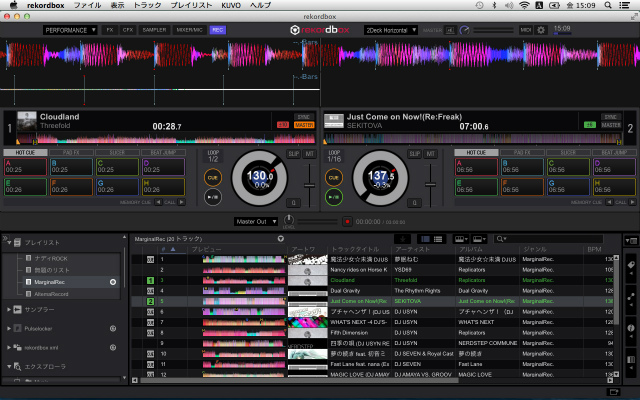Toggle the SAMPLER panel button
Viewport: 640px width, 400px height.
point(154,30)
